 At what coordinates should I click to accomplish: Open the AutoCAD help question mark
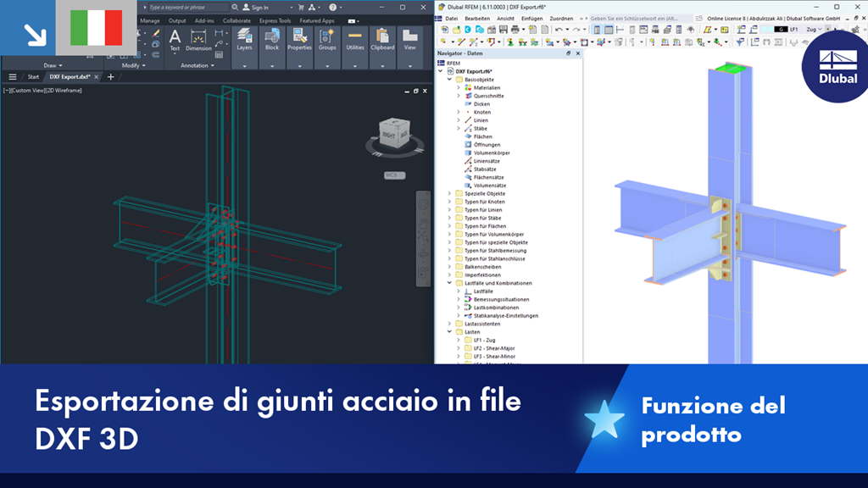(332, 7)
